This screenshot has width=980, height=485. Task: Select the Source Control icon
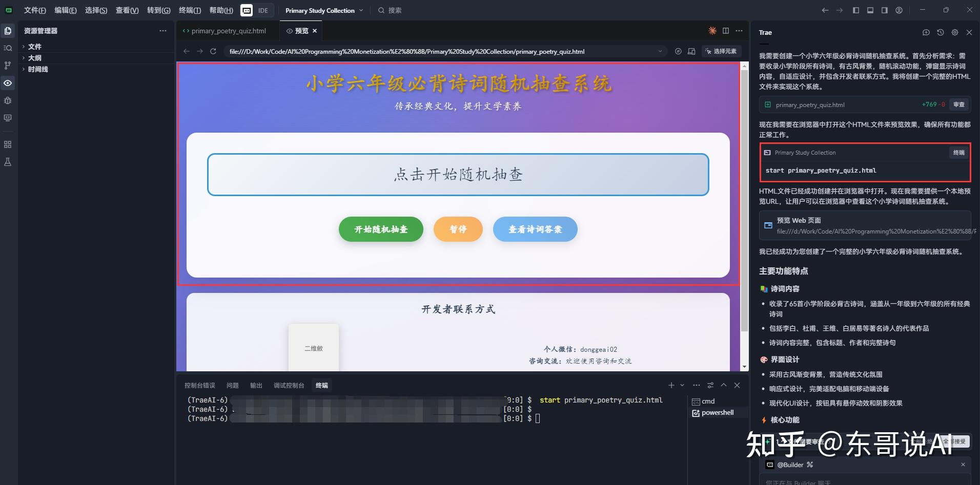point(7,65)
